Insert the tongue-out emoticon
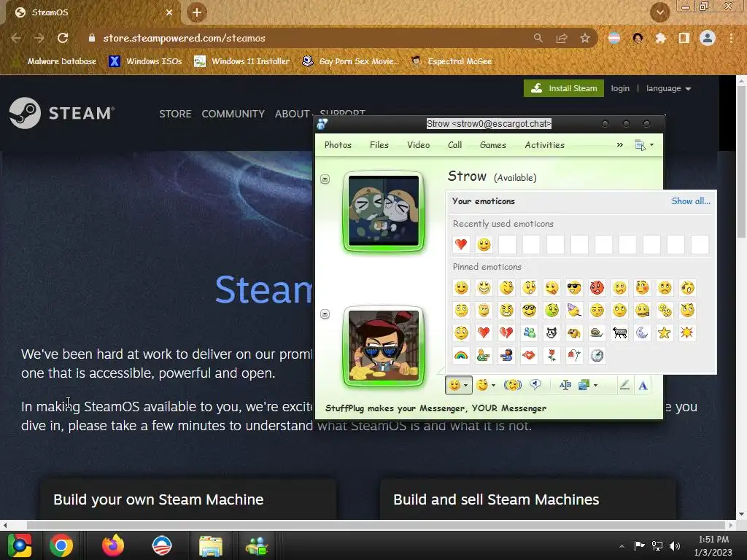 click(551, 287)
